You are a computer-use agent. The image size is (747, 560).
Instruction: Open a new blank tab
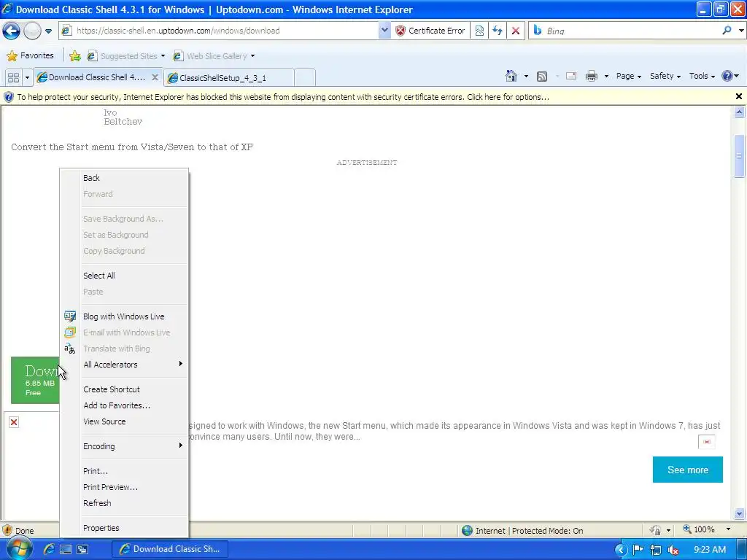pos(305,77)
